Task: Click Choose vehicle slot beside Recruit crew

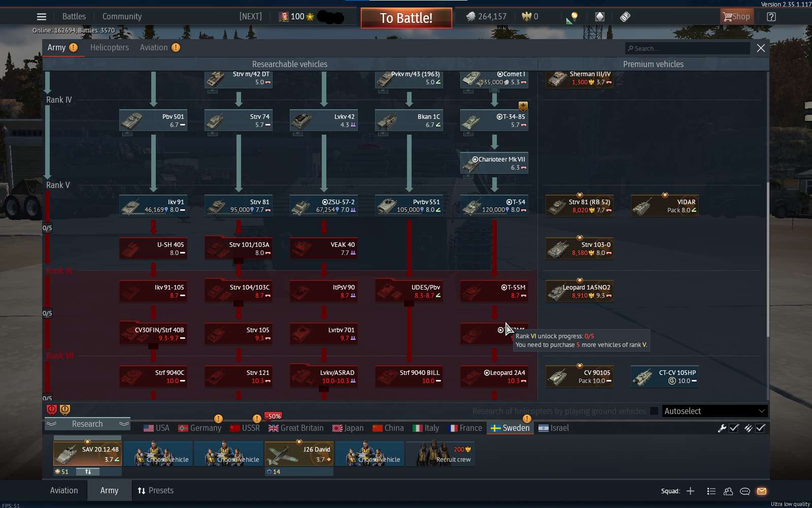Action: click(x=370, y=454)
